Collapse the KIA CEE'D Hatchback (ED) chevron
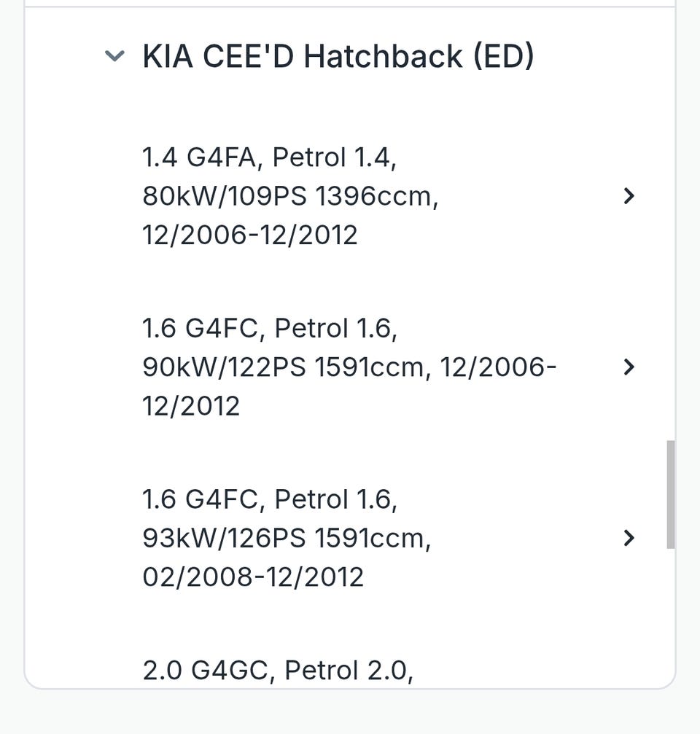 [x=114, y=56]
